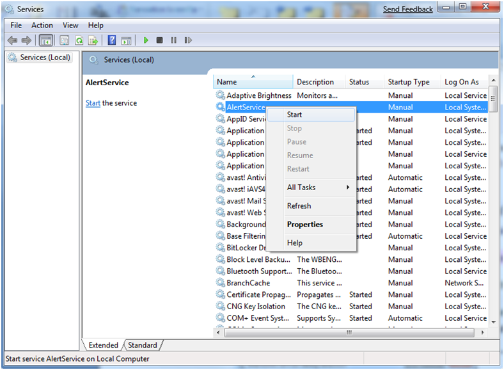Click the Back arrow toolbar icon
The height and width of the screenshot is (370, 504).
(x=12, y=41)
